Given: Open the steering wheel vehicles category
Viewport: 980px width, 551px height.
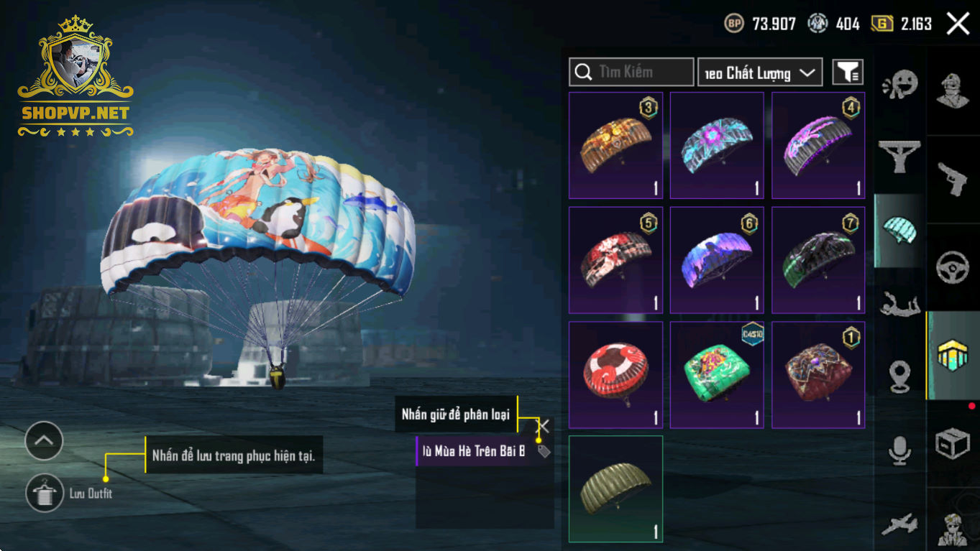Looking at the screenshot, I should (x=953, y=267).
